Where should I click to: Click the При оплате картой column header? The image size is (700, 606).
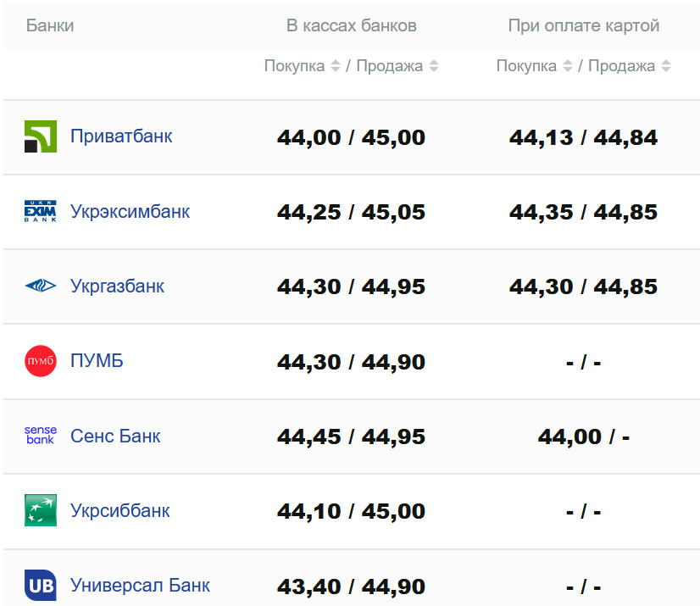(583, 25)
